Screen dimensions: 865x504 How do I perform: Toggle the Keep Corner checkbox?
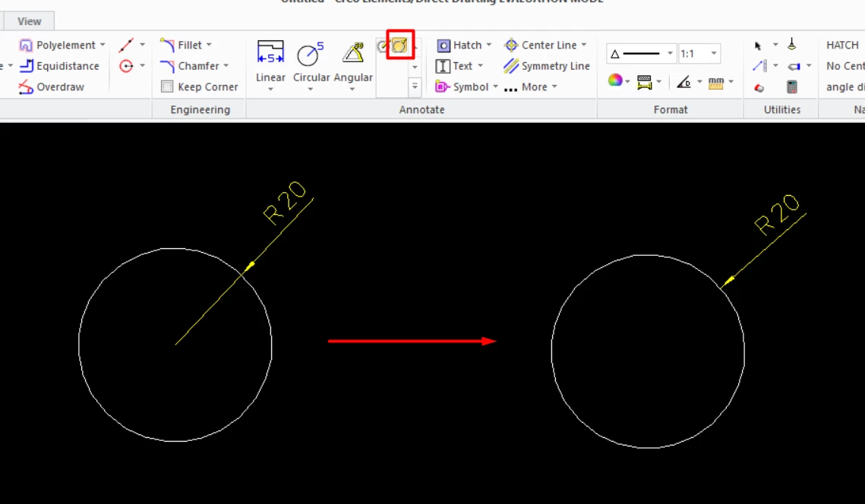pyautogui.click(x=167, y=87)
